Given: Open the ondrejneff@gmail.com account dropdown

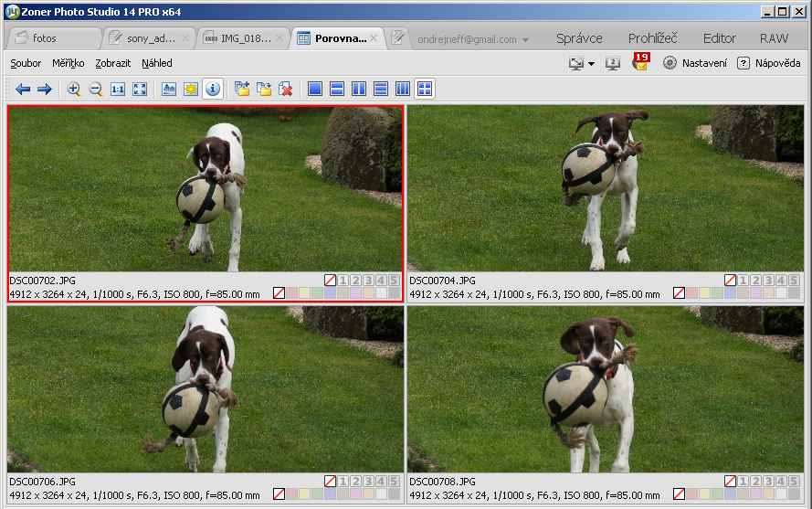Looking at the screenshot, I should (473, 39).
